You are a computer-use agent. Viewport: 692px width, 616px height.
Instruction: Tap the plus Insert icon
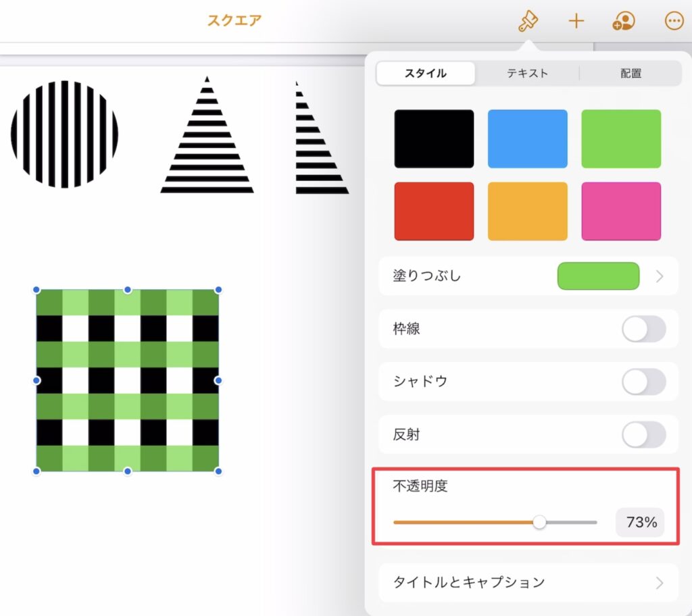tap(576, 21)
